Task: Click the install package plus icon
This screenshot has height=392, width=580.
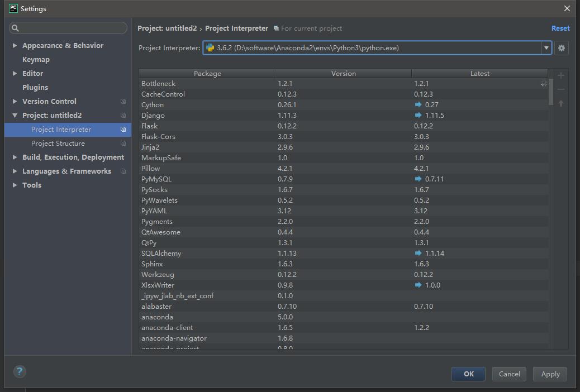Action: tap(561, 75)
